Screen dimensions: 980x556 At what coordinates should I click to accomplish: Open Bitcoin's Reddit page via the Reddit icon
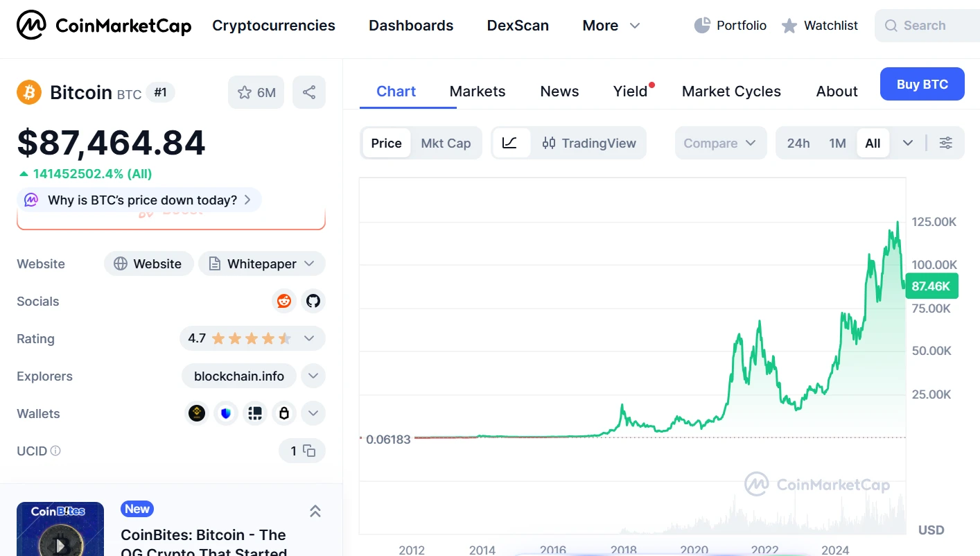(283, 301)
